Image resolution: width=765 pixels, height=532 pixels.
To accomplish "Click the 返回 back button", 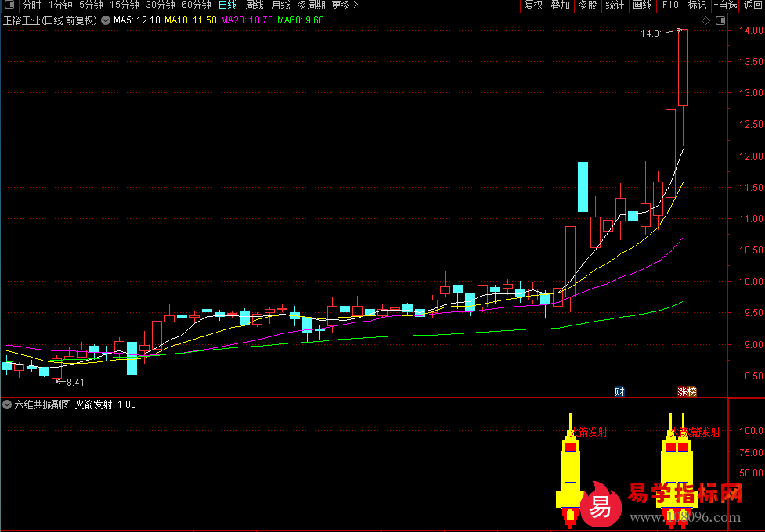I will coord(752,5).
